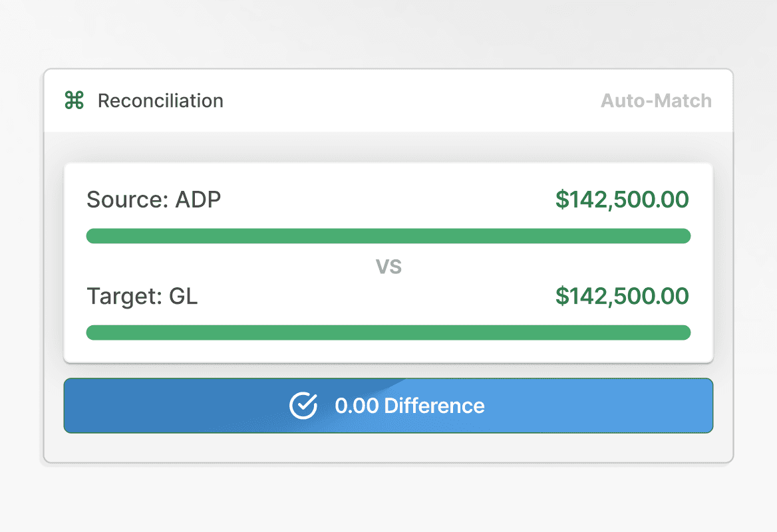Select the Source ADP amount $142,500.00
777x532 pixels.
(x=622, y=199)
